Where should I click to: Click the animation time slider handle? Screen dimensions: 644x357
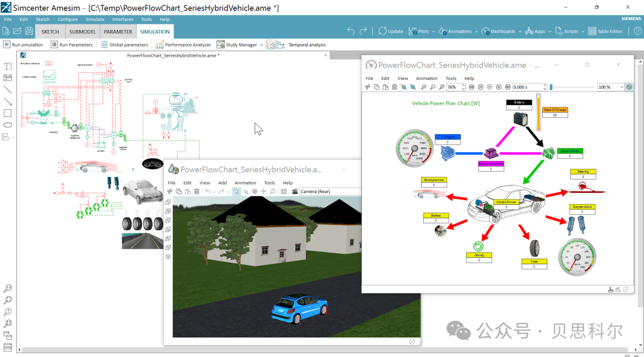coord(551,87)
